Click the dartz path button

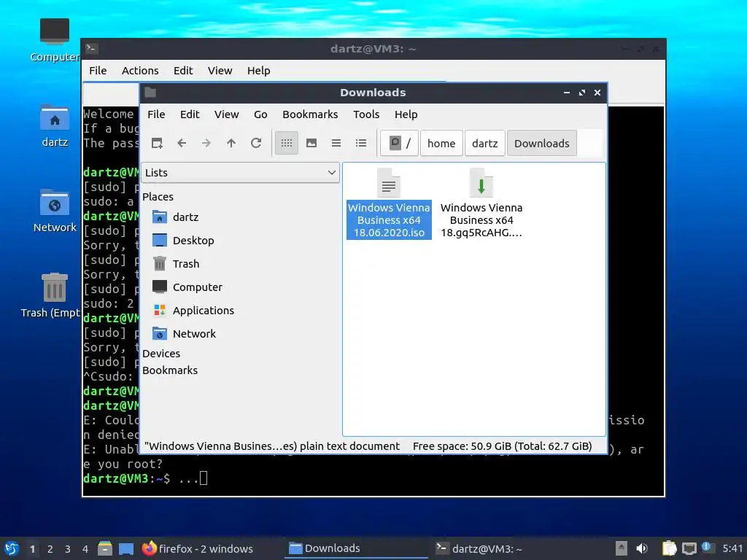click(484, 143)
